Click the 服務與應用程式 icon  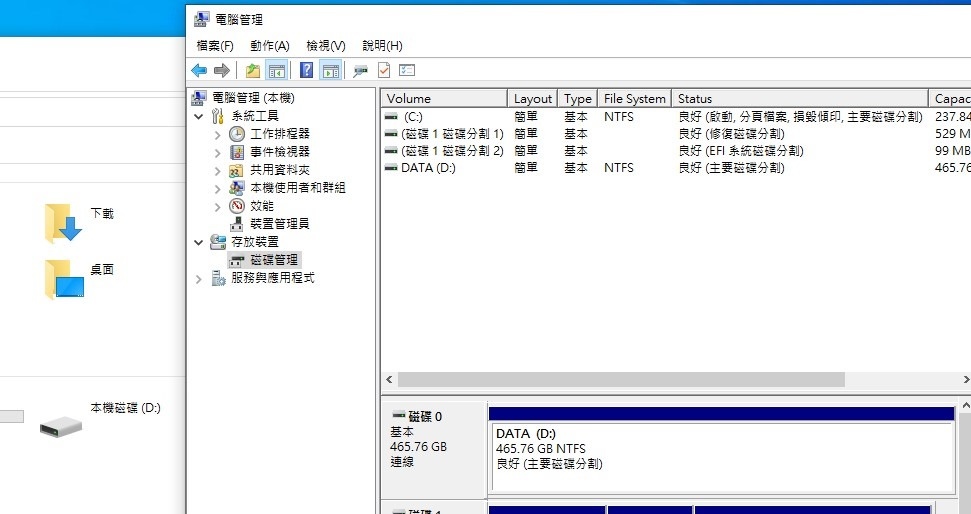(x=218, y=278)
